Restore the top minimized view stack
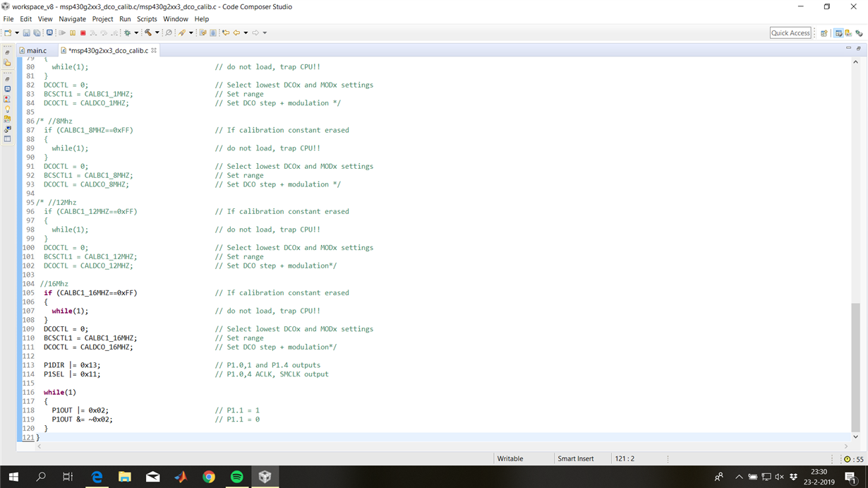The image size is (868, 488). click(x=7, y=52)
